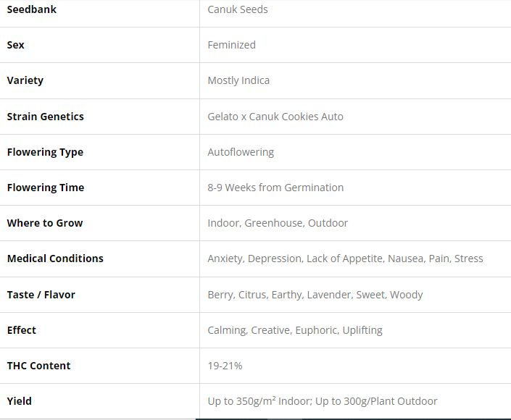Select the Taste / Flavor label

click(41, 295)
